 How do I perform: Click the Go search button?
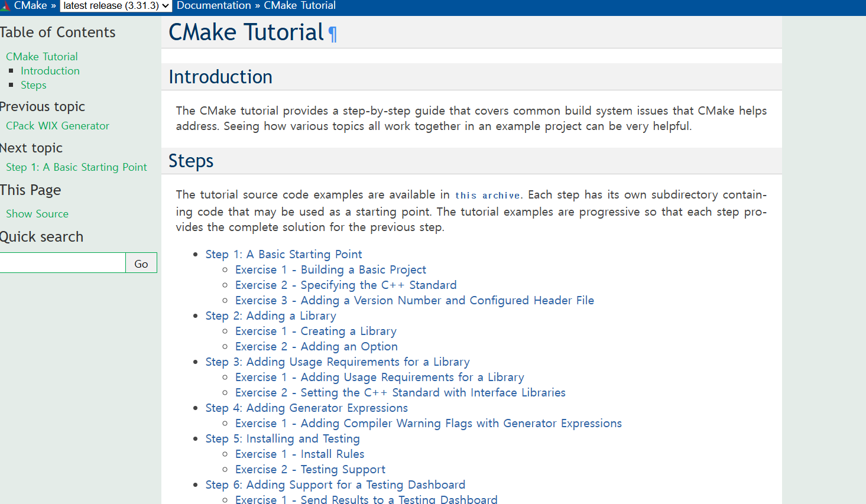coord(141,264)
